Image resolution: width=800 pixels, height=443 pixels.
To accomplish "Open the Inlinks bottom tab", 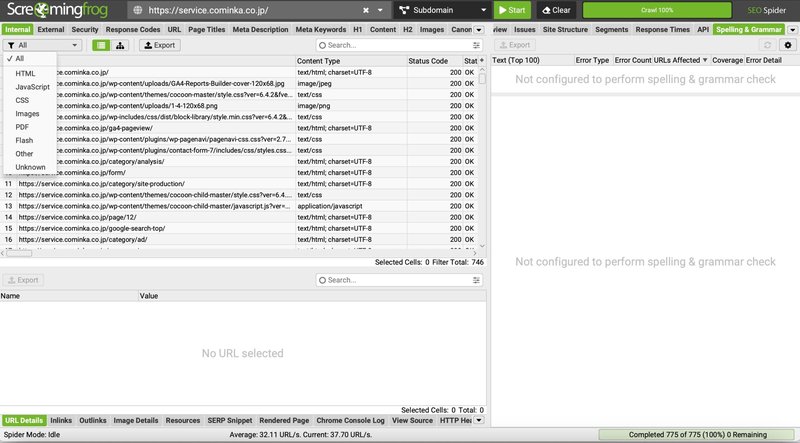I will (x=60, y=421).
